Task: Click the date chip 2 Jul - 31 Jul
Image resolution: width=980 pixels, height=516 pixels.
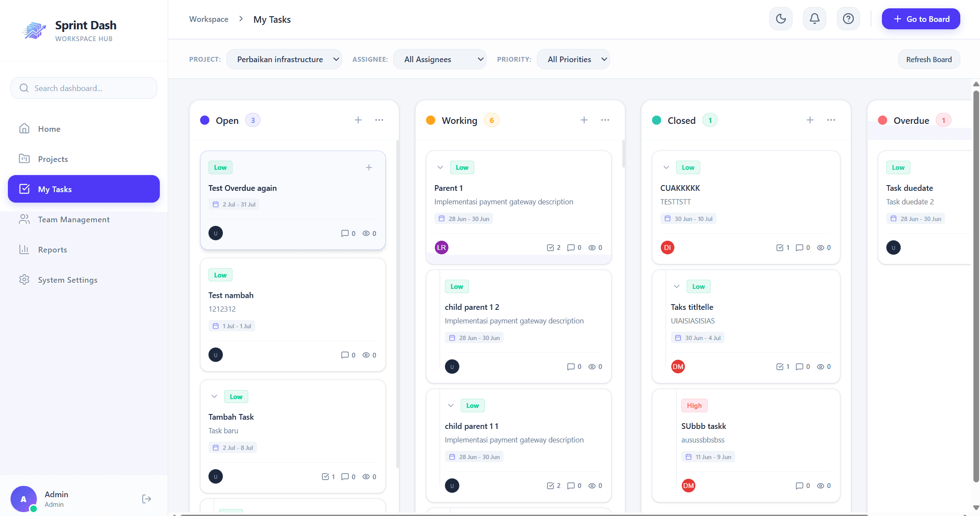Action: point(234,204)
